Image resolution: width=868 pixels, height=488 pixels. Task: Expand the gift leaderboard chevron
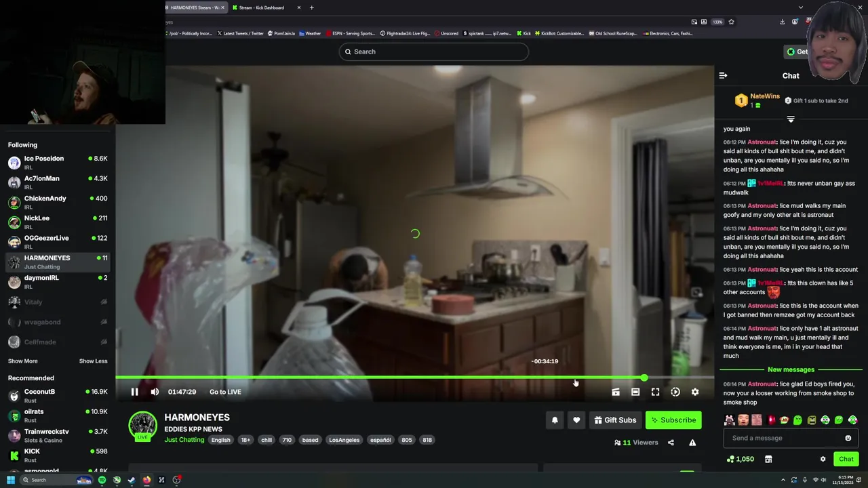[x=791, y=119]
